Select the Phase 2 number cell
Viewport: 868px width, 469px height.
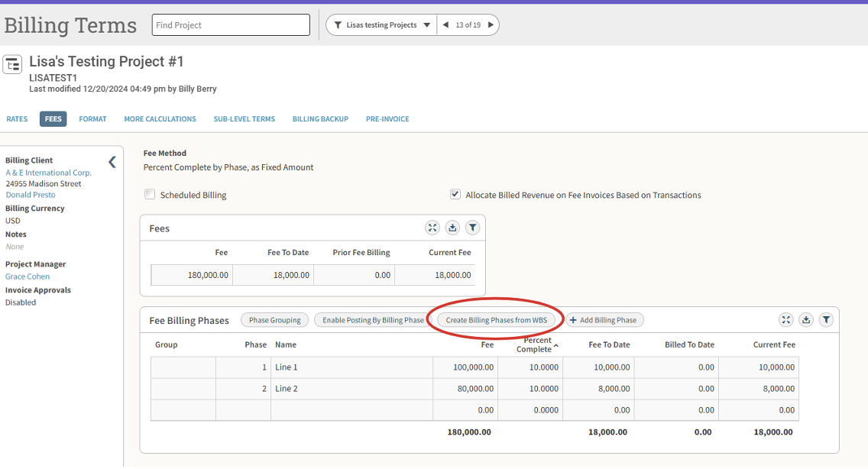pyautogui.click(x=244, y=389)
